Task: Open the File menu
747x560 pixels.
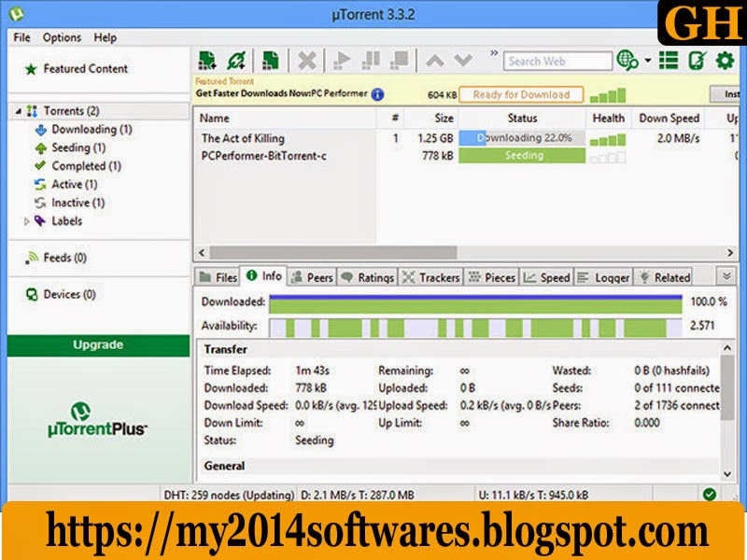Action: coord(21,37)
